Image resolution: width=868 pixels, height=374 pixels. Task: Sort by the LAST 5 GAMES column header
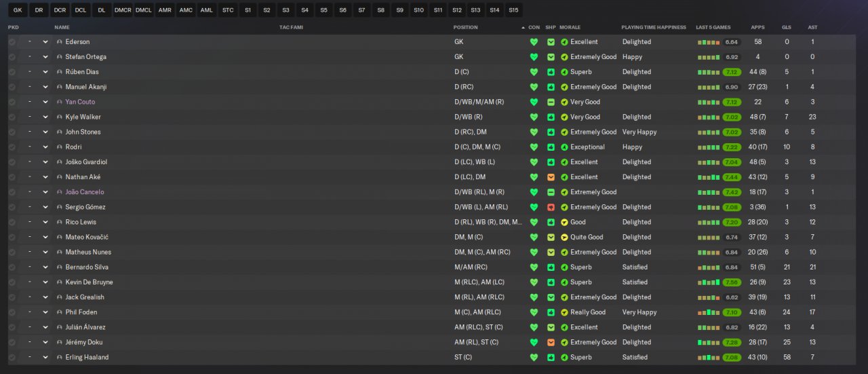(713, 27)
